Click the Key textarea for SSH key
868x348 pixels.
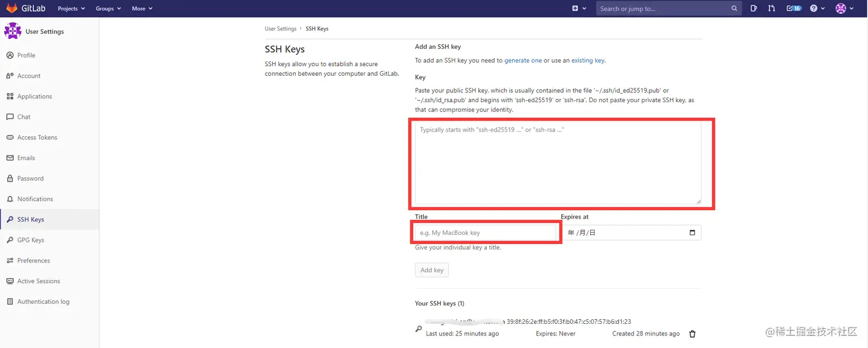558,163
